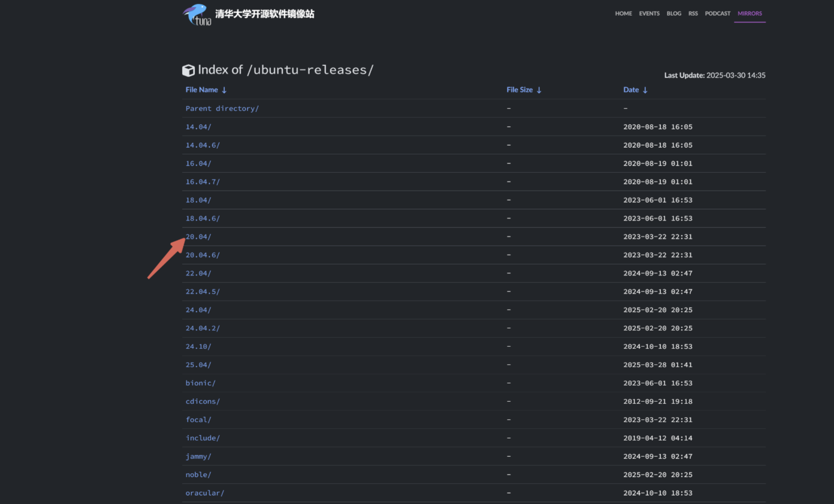This screenshot has height=504, width=834.
Task: Click the 18.04/ row date 2023-06-01 16:53
Action: [658, 200]
